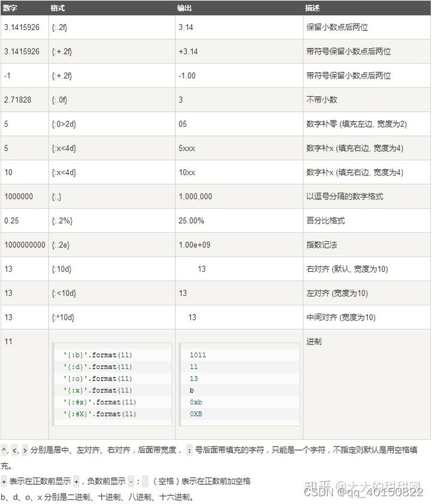Click the description 中间对齐 (宽度为10)
This screenshot has width=432, height=504.
pos(341,317)
